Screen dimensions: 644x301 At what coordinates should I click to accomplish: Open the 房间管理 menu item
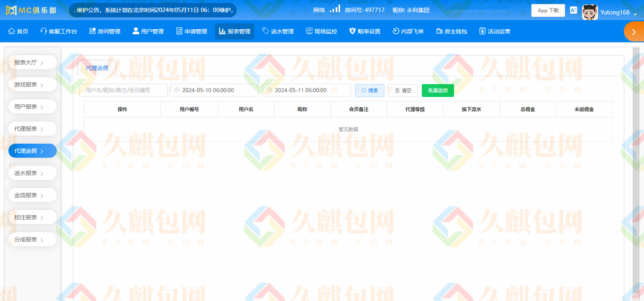pyautogui.click(x=105, y=31)
